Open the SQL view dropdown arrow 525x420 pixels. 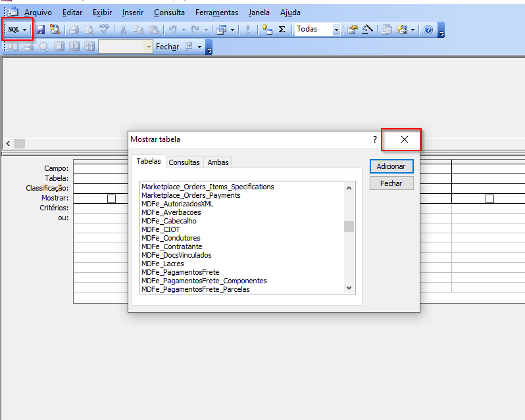tap(25, 30)
